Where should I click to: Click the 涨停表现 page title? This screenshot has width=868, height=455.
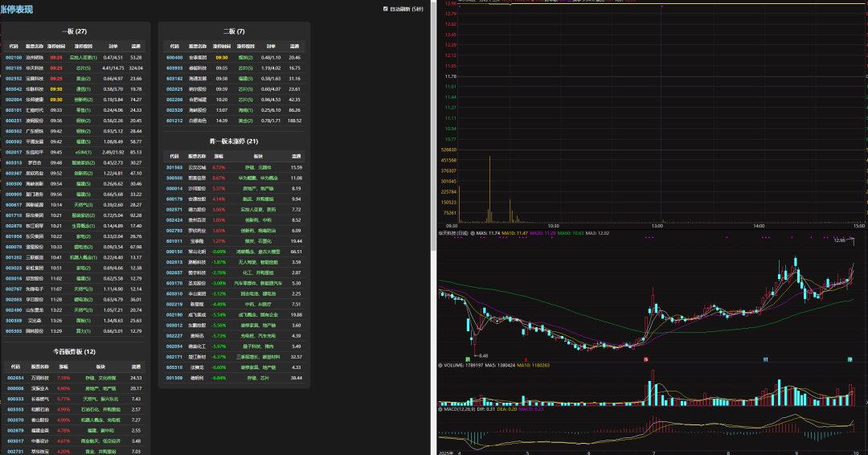tap(17, 10)
